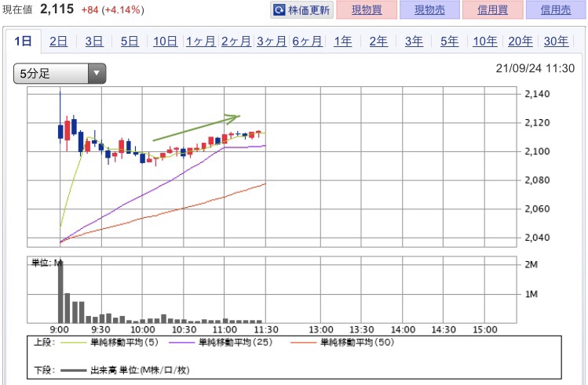Switch to the 10日 period tab
Viewport: 588px width, 385px height.
point(166,42)
